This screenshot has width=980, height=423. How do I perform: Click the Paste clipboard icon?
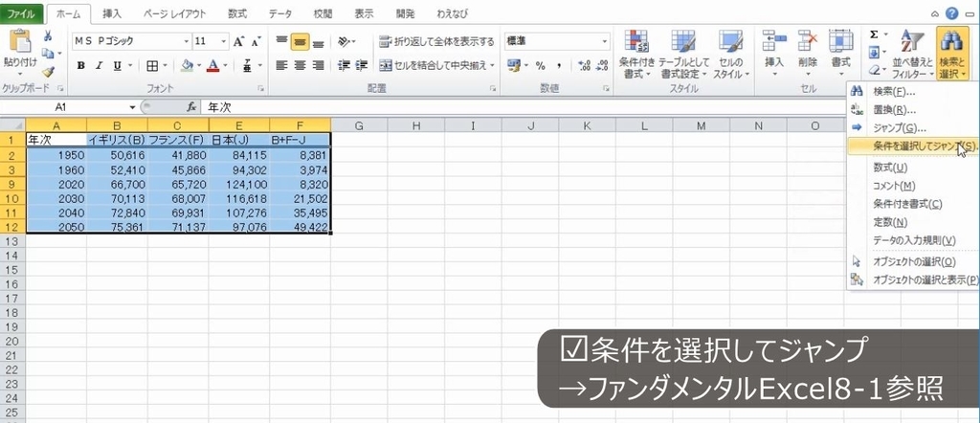[20, 42]
